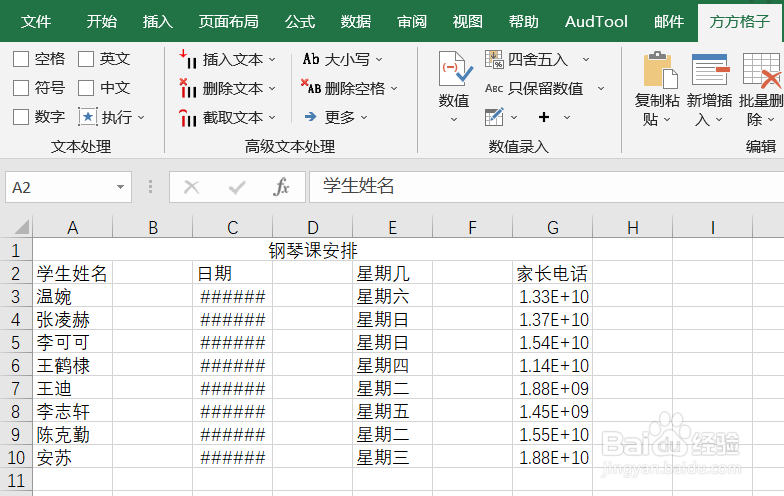Enable the 空格 checkbox
Screen dimensions: 784x496
click(21, 59)
